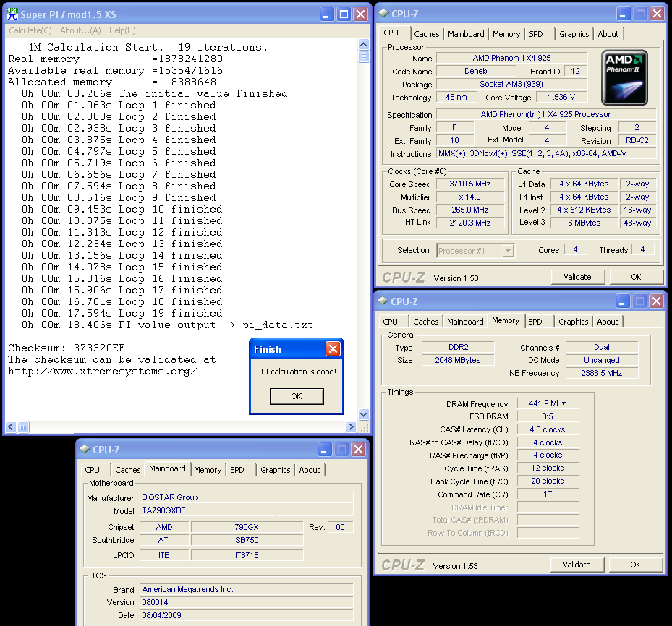672x626 pixels.
Task: Minimize the CPU-Z Memory window
Action: [x=623, y=301]
